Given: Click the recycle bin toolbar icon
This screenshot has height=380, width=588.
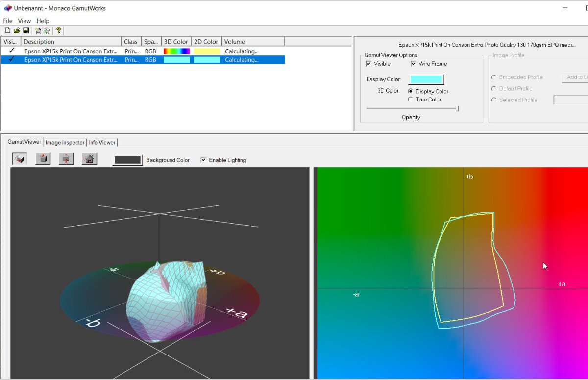Looking at the screenshot, I should pyautogui.click(x=47, y=31).
